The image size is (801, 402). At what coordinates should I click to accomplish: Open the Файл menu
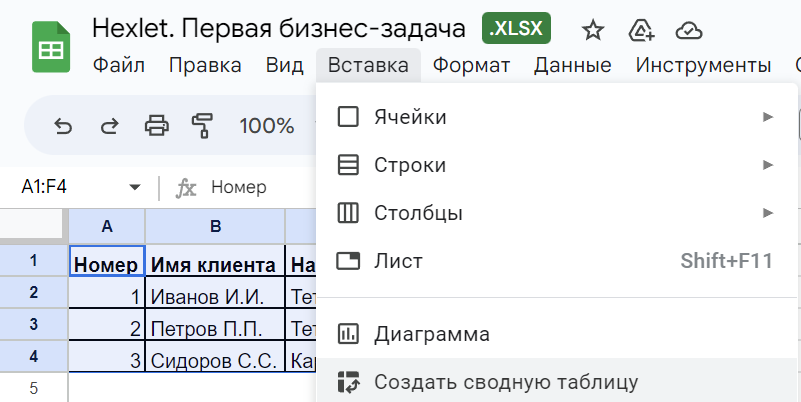click(119, 66)
